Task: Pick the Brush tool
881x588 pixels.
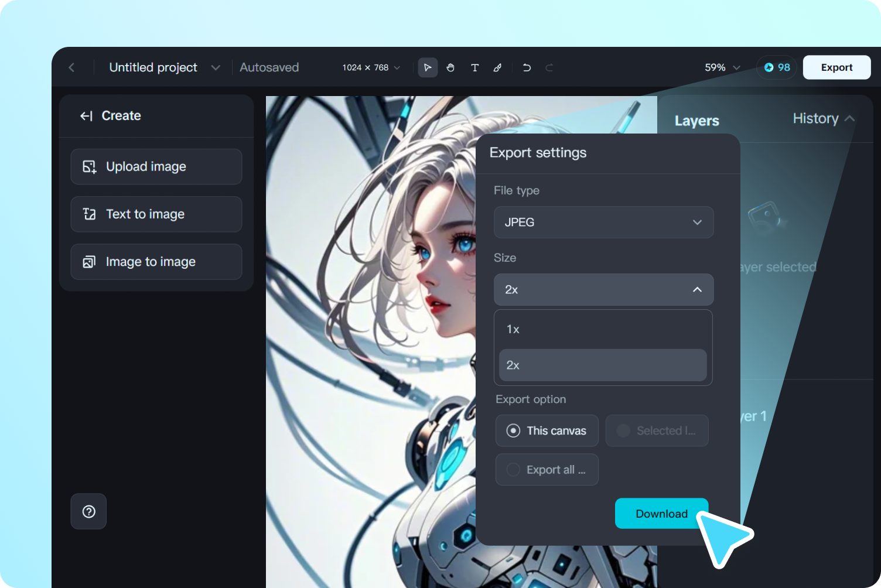Action: coord(497,67)
